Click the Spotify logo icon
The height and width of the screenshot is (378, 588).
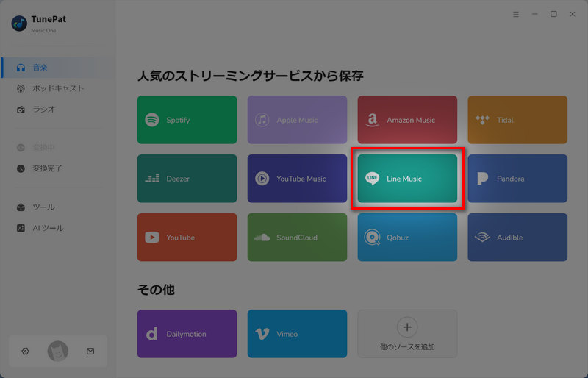152,120
